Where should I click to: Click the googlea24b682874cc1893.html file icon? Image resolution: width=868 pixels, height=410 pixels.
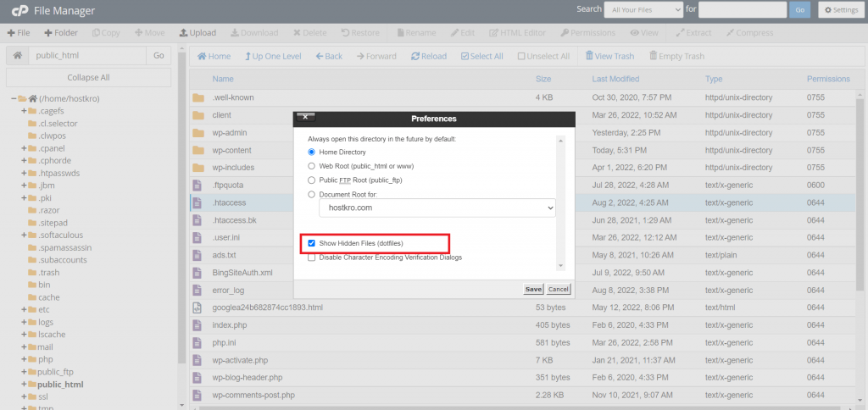(x=197, y=307)
